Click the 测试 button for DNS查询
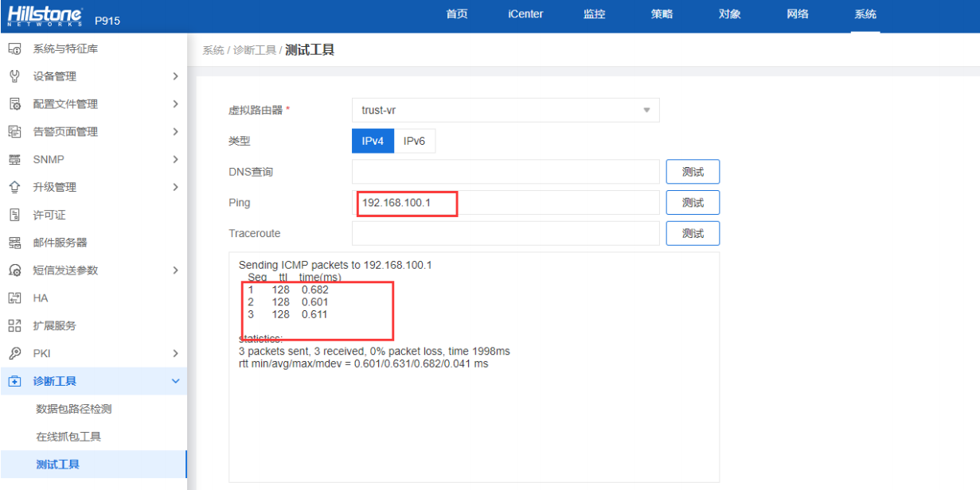 click(x=693, y=172)
